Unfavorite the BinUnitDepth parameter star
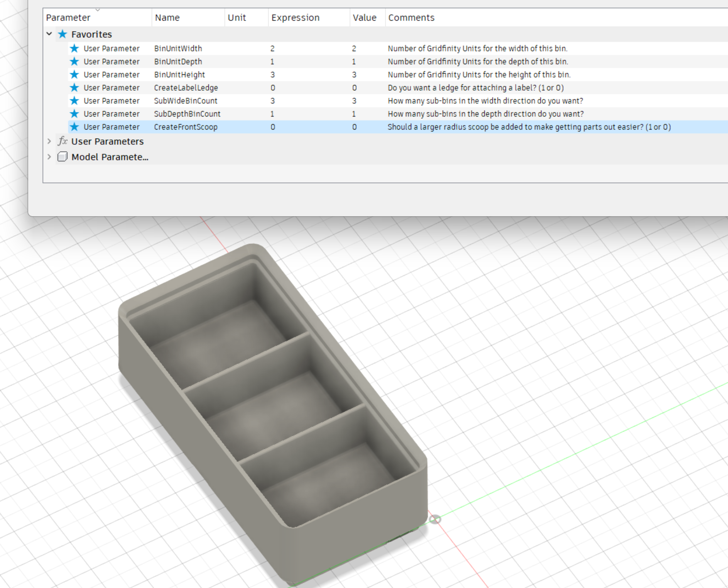 74,61
